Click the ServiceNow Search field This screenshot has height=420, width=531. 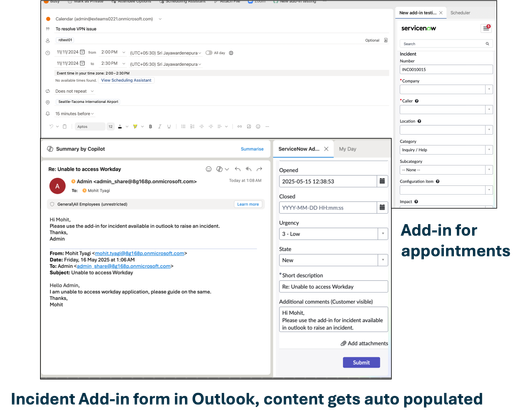click(x=446, y=44)
